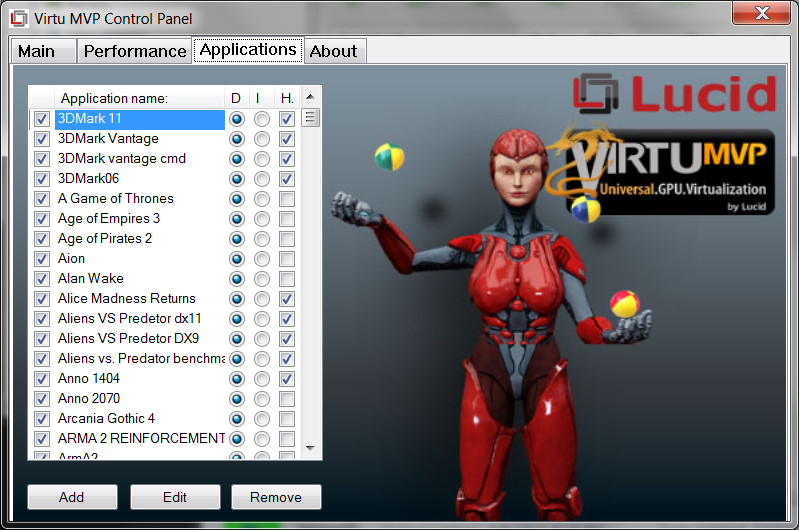The image size is (799, 530).
Task: Select Aliens vs. Predator benchmark entry
Action: [140, 358]
